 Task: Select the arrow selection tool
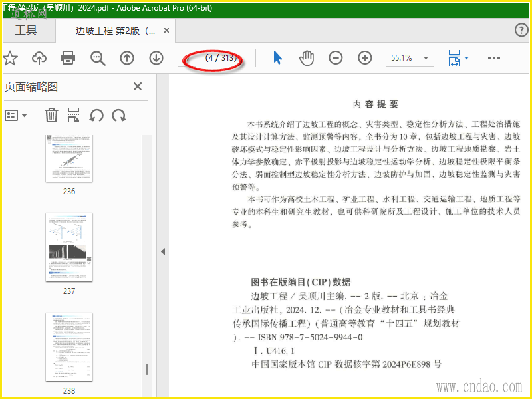tap(277, 58)
